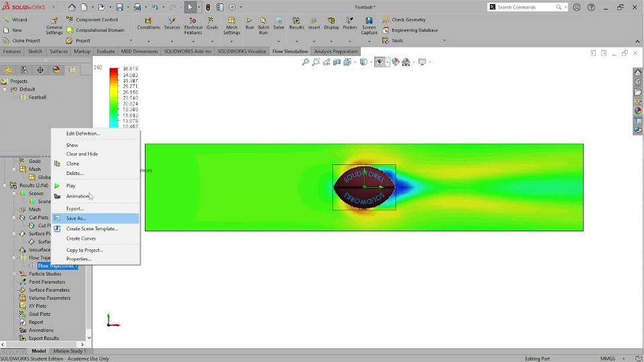
Task: Click the Display ribbon tool
Action: pos(331,24)
